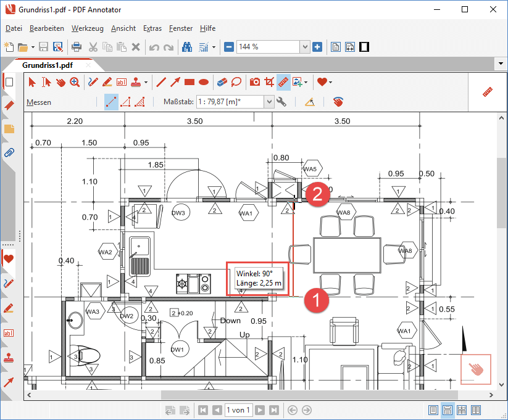Select the Marker highlighter tool

coord(107,82)
